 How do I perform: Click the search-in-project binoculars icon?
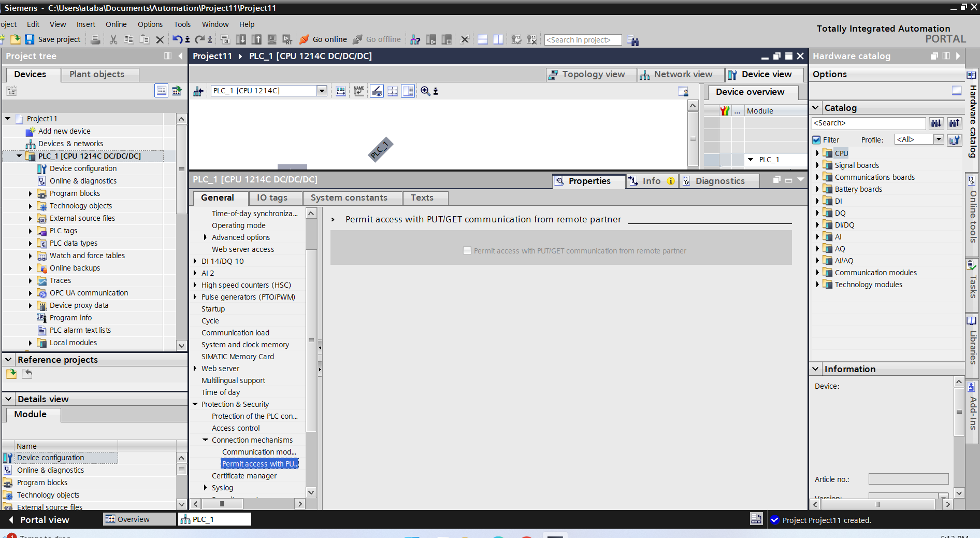[633, 40]
